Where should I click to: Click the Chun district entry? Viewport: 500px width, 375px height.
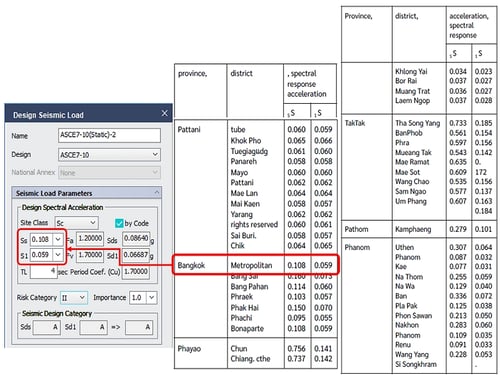tap(239, 349)
